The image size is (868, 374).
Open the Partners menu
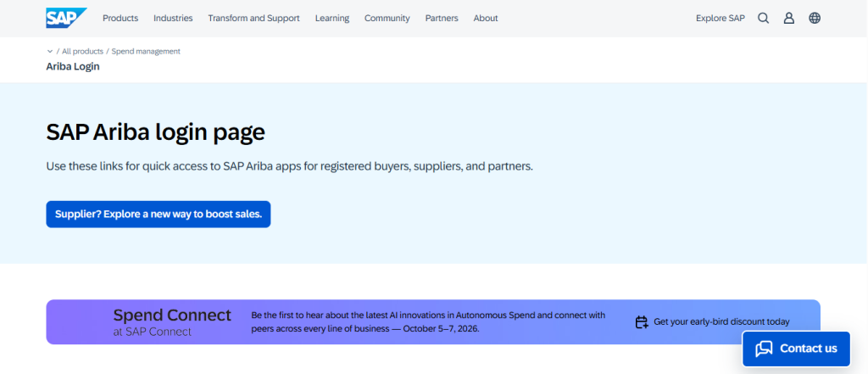click(442, 19)
